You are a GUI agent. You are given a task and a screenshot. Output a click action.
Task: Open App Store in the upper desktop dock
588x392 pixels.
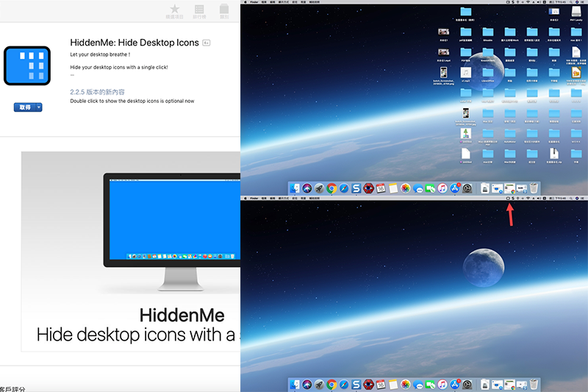[x=455, y=188]
